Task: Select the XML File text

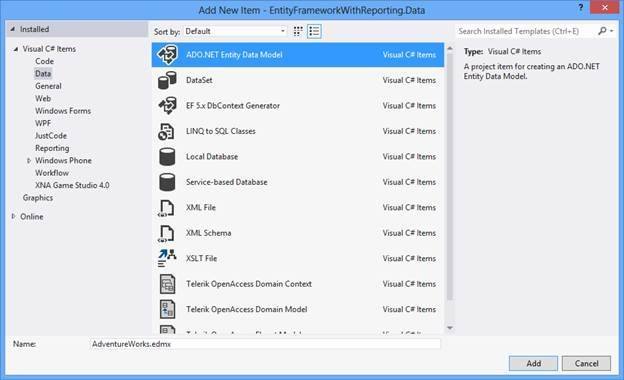Action: tap(201, 207)
